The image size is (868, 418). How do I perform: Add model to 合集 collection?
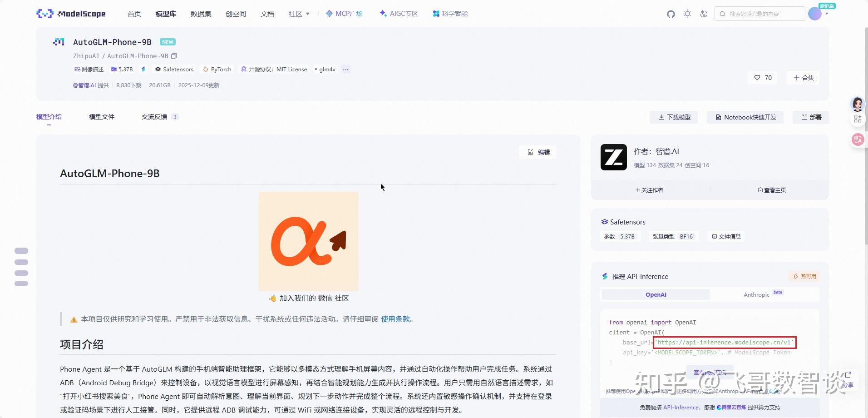click(x=804, y=78)
